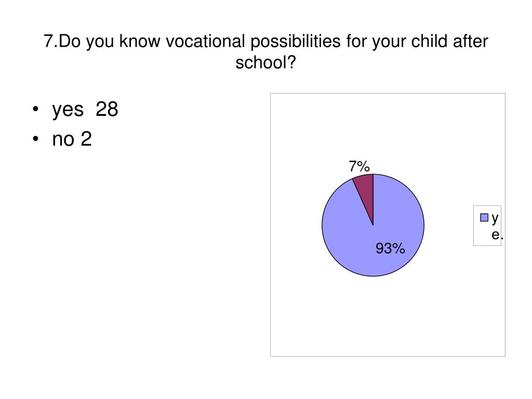Select the "no 2" bullet text
The height and width of the screenshot is (399, 532).
click(x=72, y=139)
